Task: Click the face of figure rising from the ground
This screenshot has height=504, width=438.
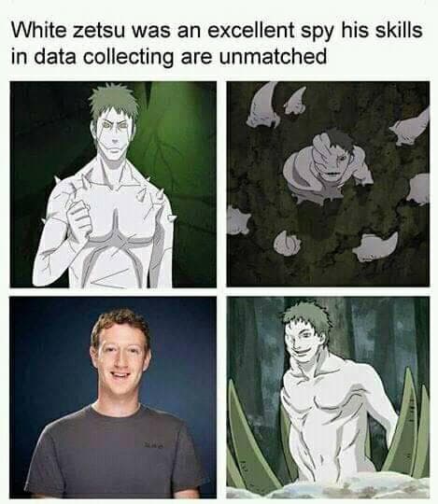Action: (x=338, y=164)
